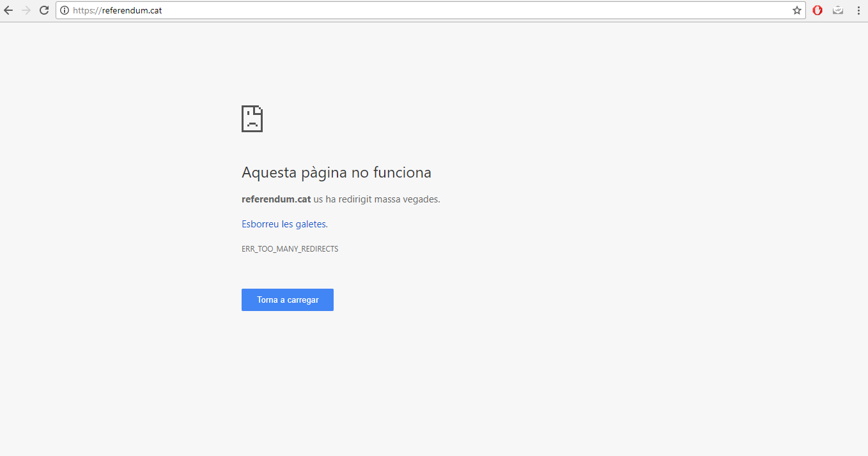Open the red AdBlock hand extension

[818, 10]
